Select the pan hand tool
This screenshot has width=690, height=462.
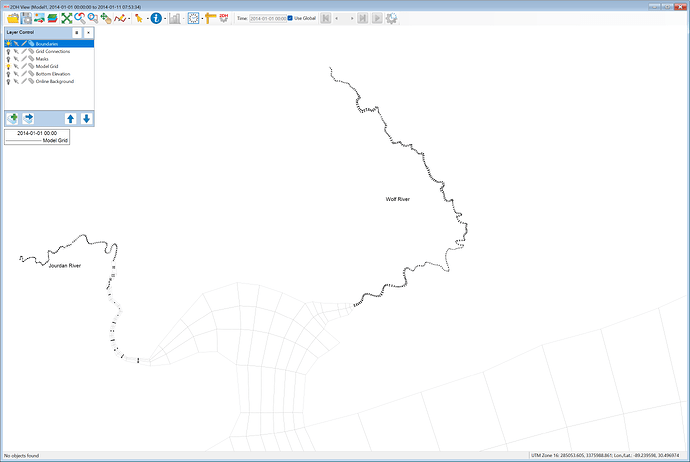tap(106, 18)
